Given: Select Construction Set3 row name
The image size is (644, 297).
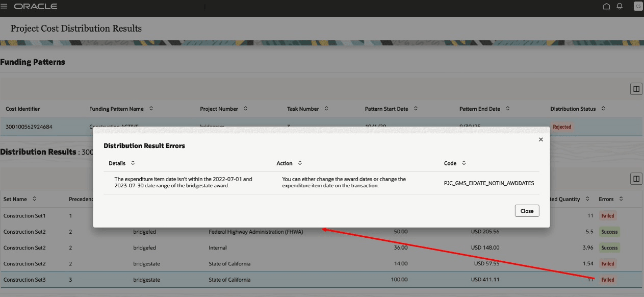Looking at the screenshot, I should 24,280.
